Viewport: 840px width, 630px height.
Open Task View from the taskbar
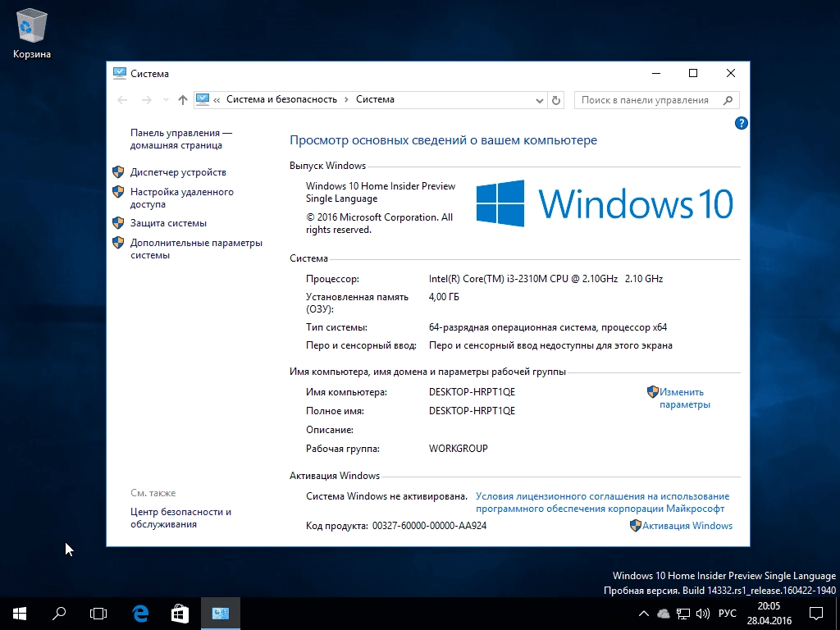click(x=98, y=614)
